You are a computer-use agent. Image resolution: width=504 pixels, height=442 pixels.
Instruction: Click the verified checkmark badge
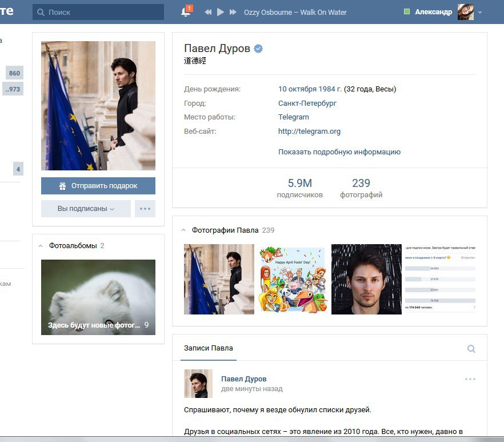coord(258,49)
